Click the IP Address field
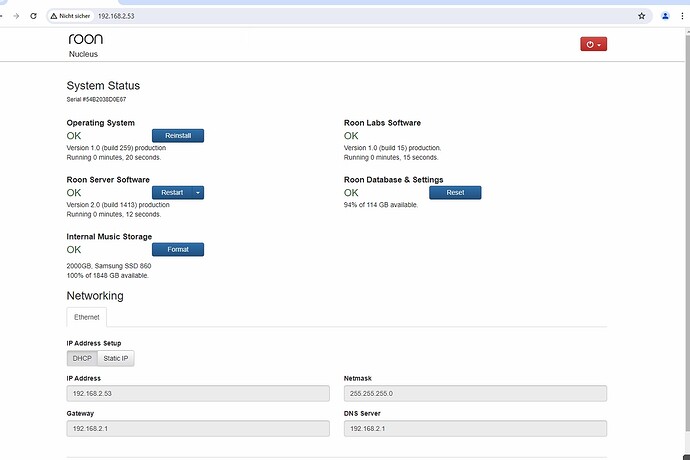This screenshot has width=690, height=460. (198, 394)
